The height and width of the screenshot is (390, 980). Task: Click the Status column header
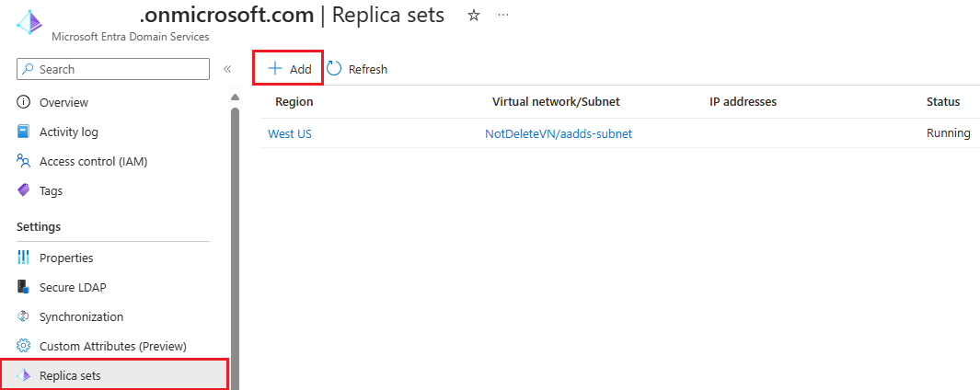click(x=942, y=101)
